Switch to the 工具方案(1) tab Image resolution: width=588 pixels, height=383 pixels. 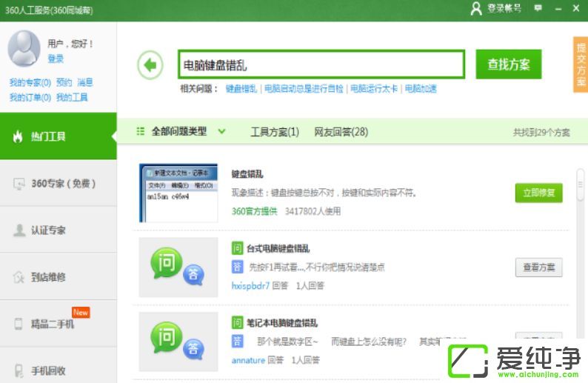coord(275,132)
